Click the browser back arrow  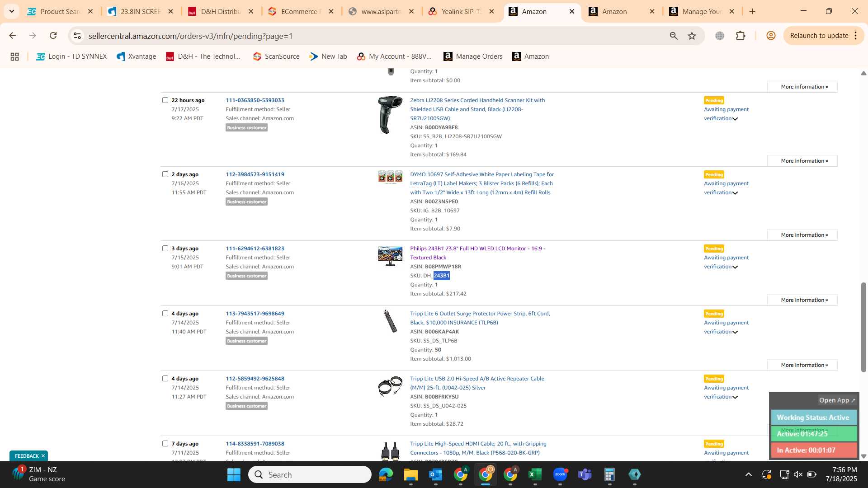tap(12, 36)
